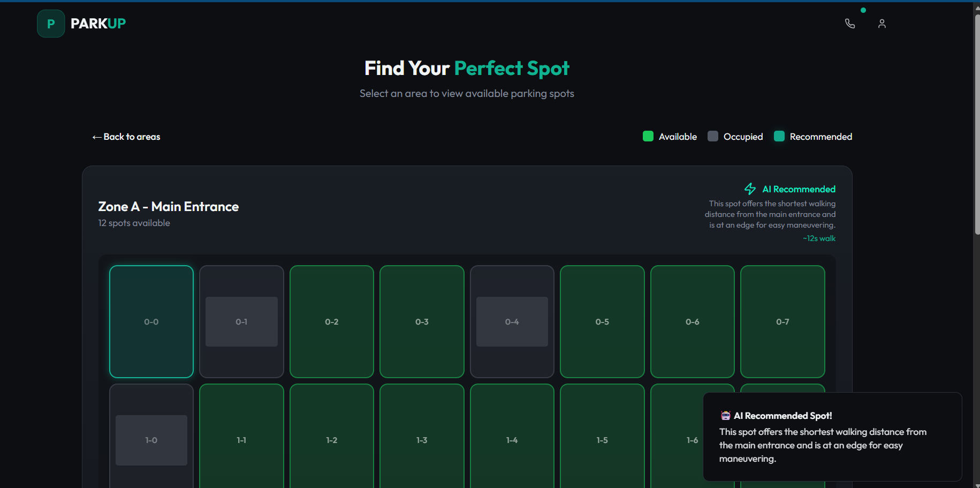
Task: Choose parking spot 0-3
Action: coord(422,321)
